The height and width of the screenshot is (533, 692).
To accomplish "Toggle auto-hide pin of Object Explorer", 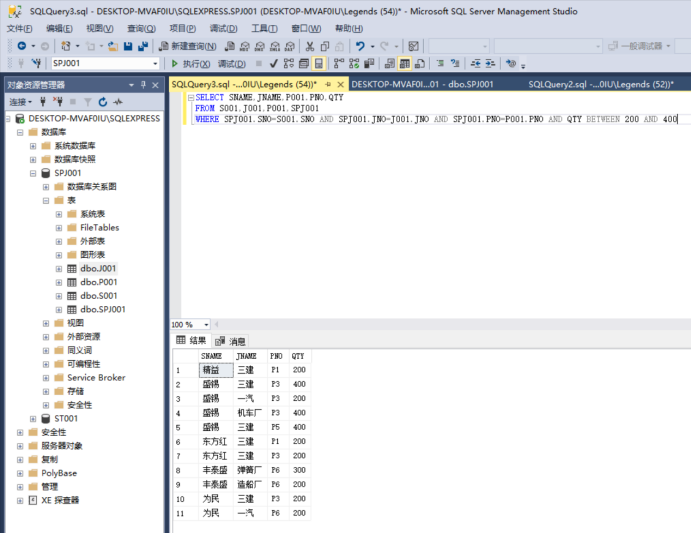I will coord(143,84).
